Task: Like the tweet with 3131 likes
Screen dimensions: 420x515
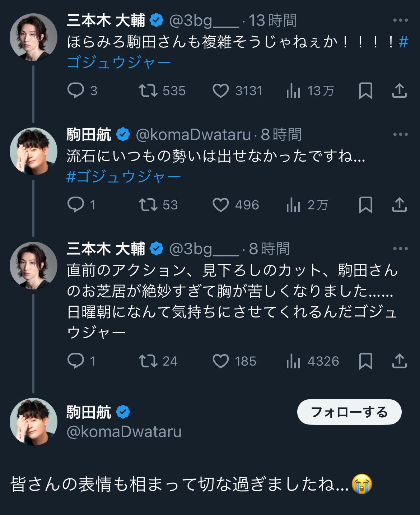Action: pyautogui.click(x=221, y=91)
